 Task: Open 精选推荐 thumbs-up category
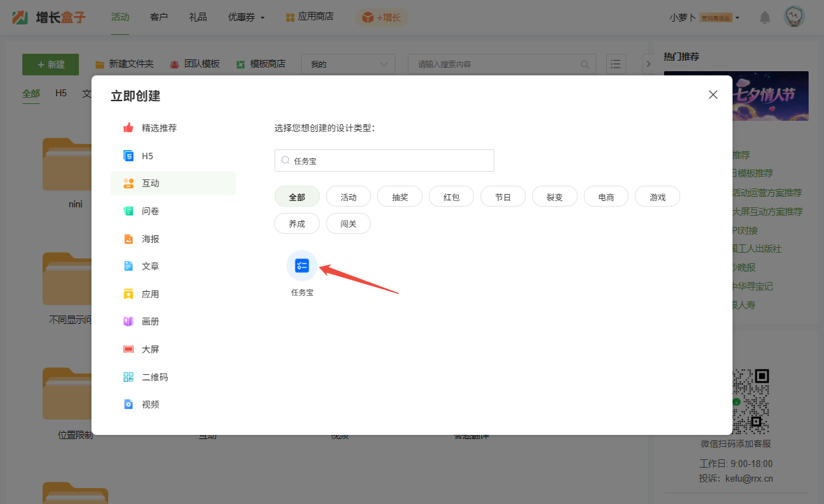[128, 128]
